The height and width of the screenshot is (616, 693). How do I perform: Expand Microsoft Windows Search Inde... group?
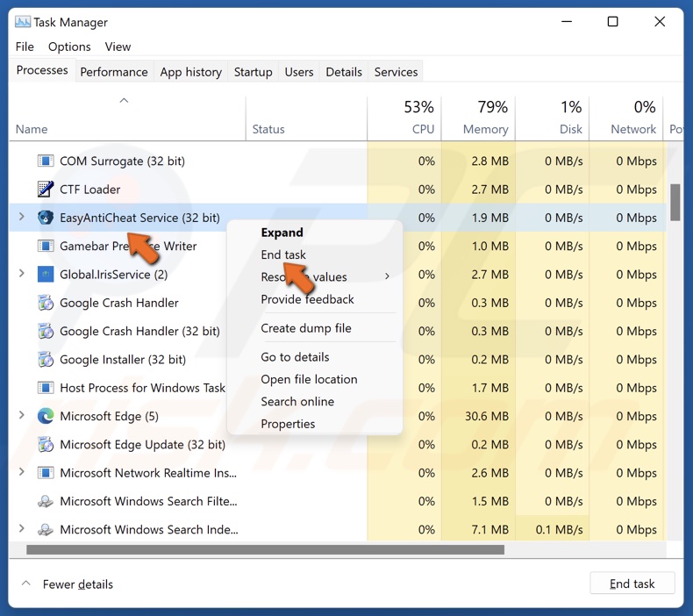tap(21, 528)
